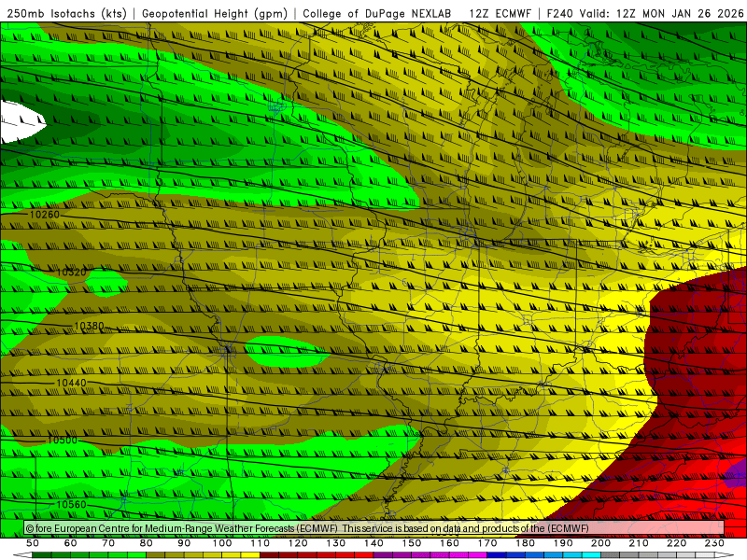The image size is (747, 560).
Task: Click the 100 knot legend value
Action: click(222, 543)
